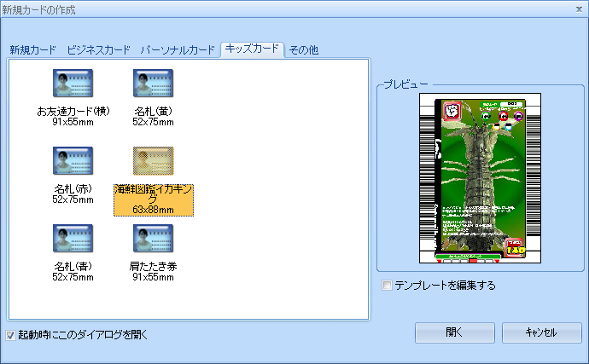Switch to the キッズカード tab
The image size is (589, 364).
tap(252, 49)
